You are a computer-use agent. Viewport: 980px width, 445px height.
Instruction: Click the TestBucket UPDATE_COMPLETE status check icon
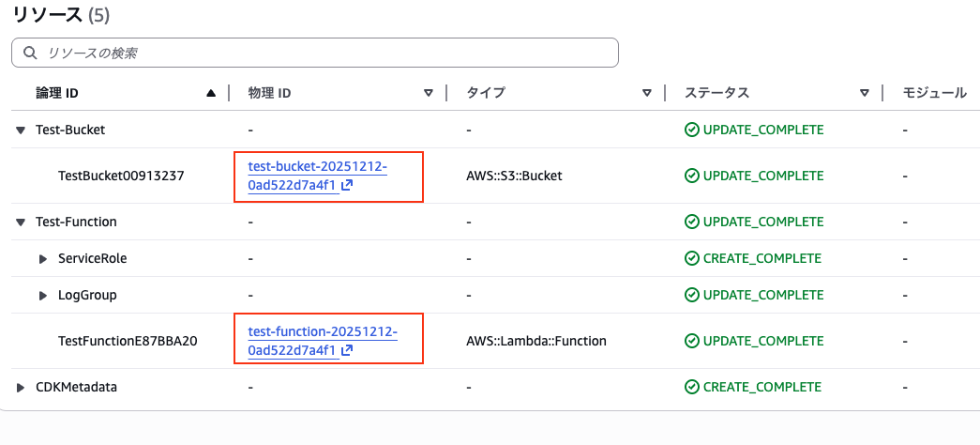tap(692, 176)
